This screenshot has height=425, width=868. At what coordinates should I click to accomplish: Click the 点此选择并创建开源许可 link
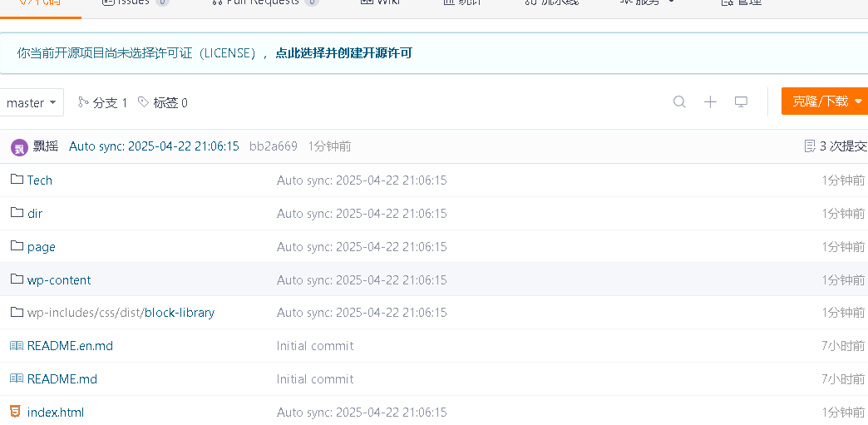point(343,53)
